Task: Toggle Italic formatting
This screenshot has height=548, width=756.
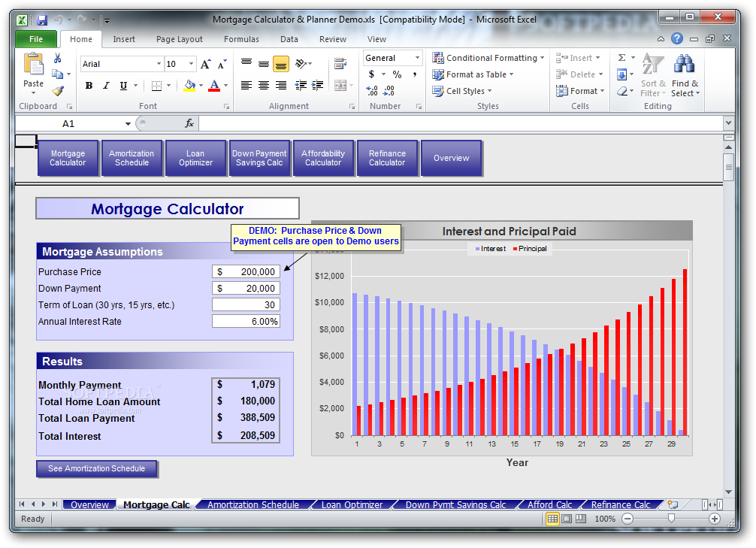Action: point(106,86)
